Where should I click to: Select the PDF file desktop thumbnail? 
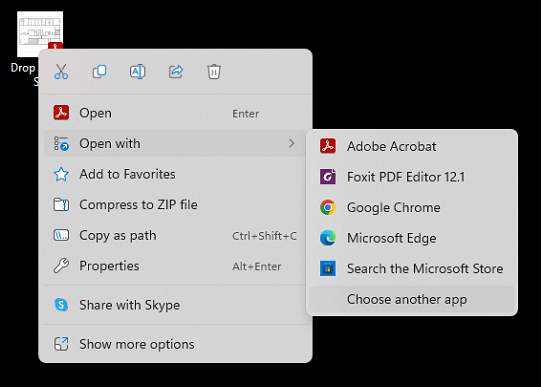(40, 33)
